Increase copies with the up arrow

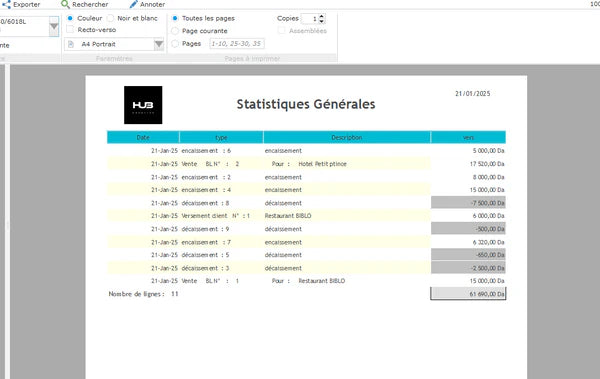coord(321,16)
